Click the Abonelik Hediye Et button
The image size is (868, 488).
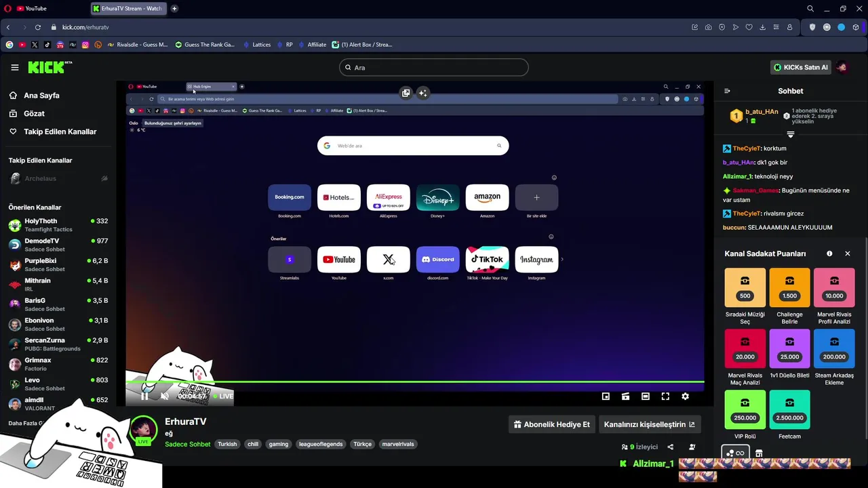pyautogui.click(x=552, y=424)
